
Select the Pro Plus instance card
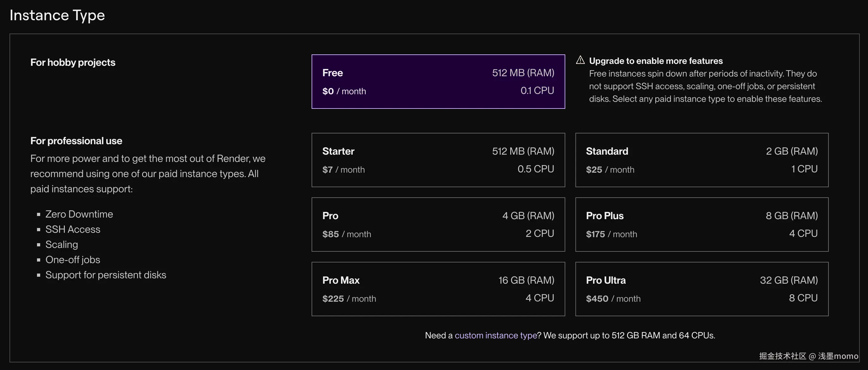[x=702, y=225]
